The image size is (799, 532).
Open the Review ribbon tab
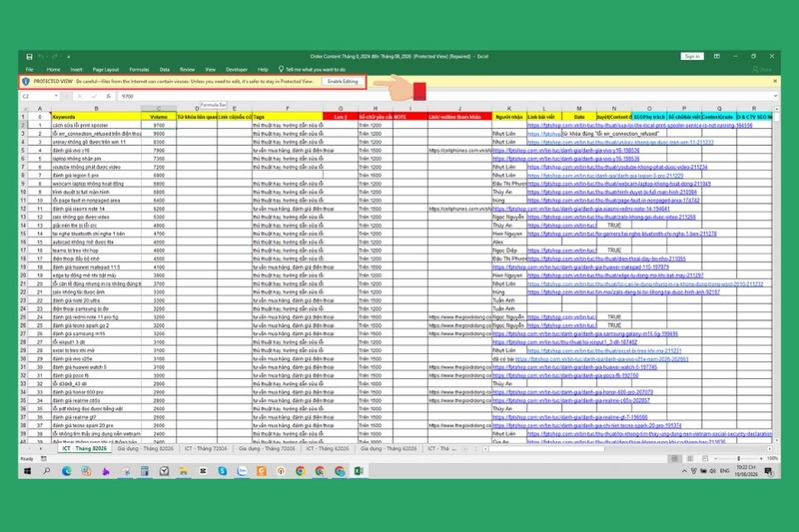[x=187, y=69]
